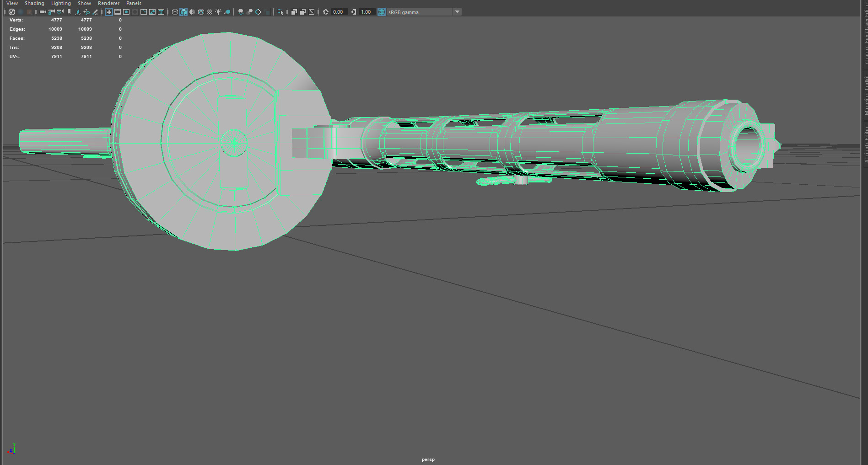Toggle the Resolution Gate icon
Viewport: 868px width, 465px height.
(126, 12)
